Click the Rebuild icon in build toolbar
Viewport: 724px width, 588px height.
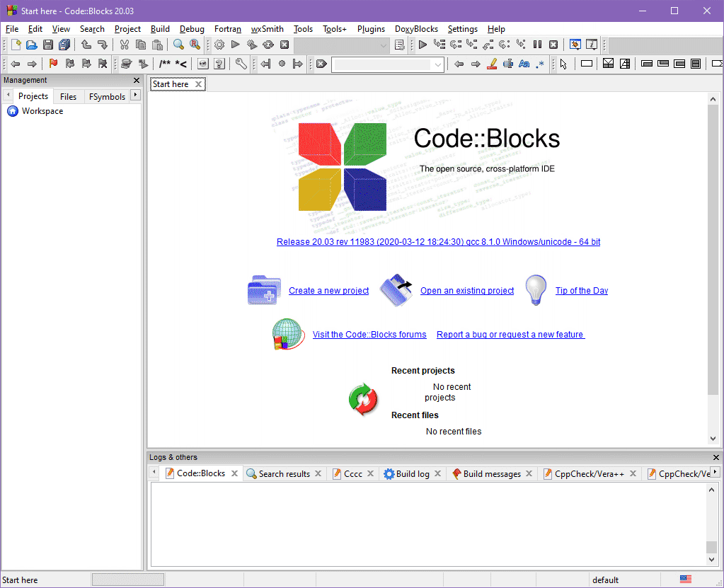point(268,45)
